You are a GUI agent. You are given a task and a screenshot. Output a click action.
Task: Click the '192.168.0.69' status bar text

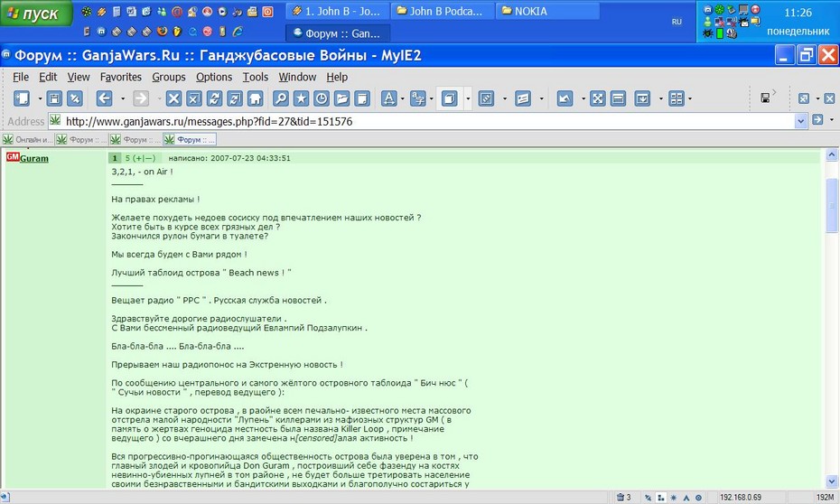point(741,498)
